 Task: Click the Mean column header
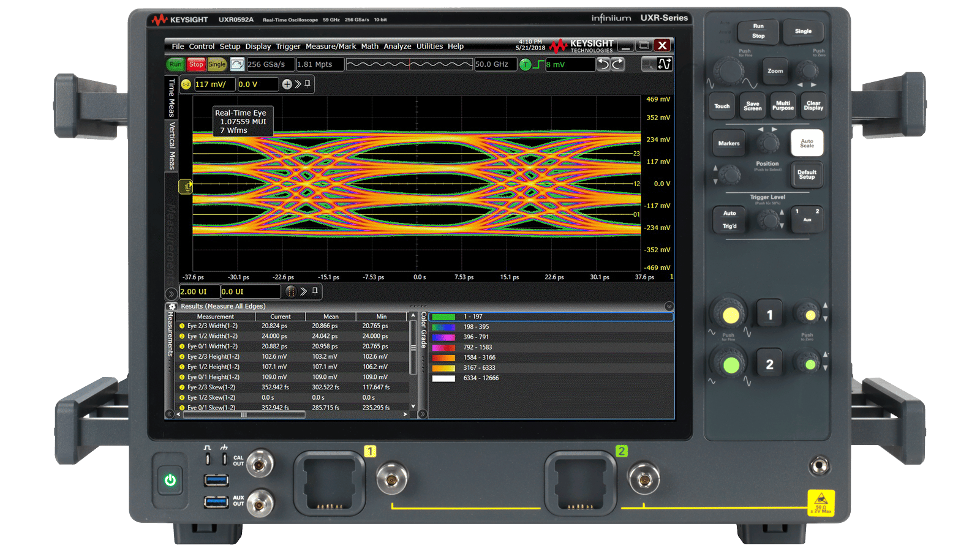click(331, 317)
